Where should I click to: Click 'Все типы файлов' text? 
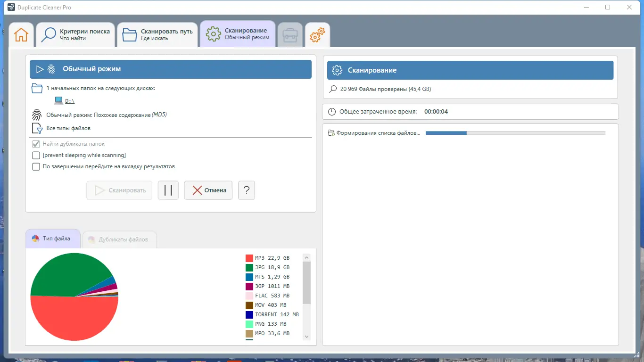point(68,128)
